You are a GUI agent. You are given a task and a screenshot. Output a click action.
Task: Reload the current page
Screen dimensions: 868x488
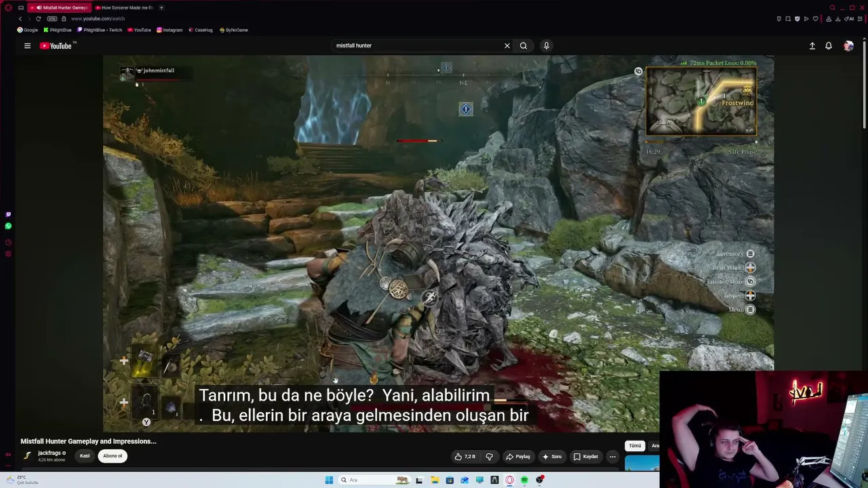click(x=39, y=18)
